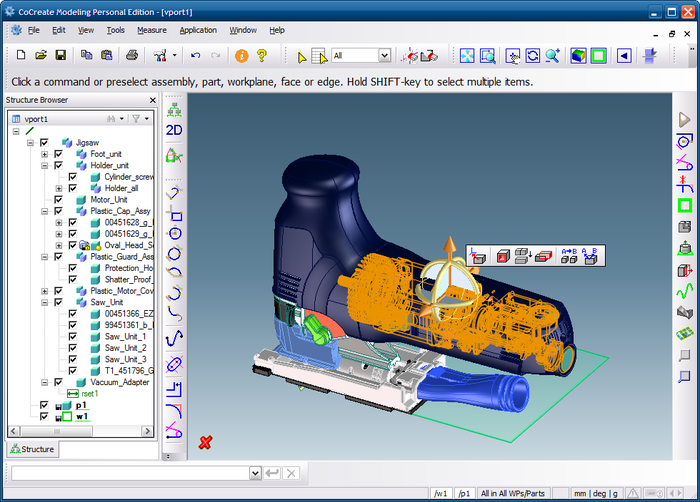Viewport: 700px width, 502px height.
Task: Select the yellow arrow select tool
Action: [x=301, y=56]
